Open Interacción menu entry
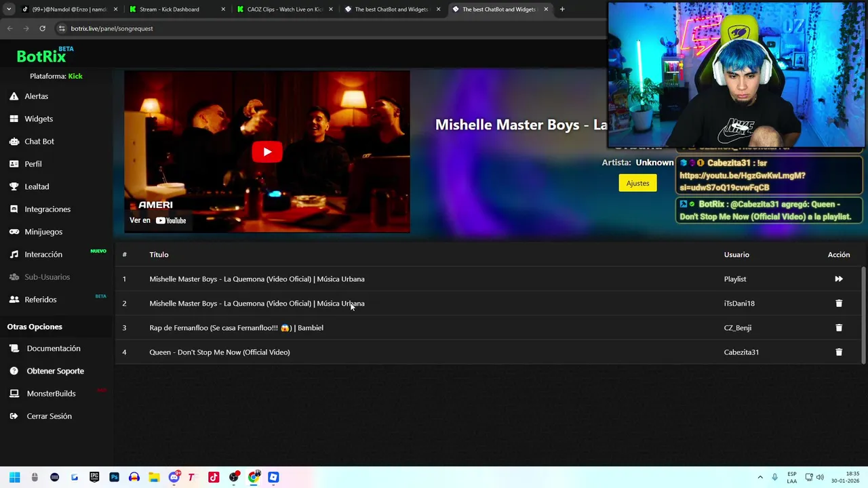The height and width of the screenshot is (488, 868). 43,254
